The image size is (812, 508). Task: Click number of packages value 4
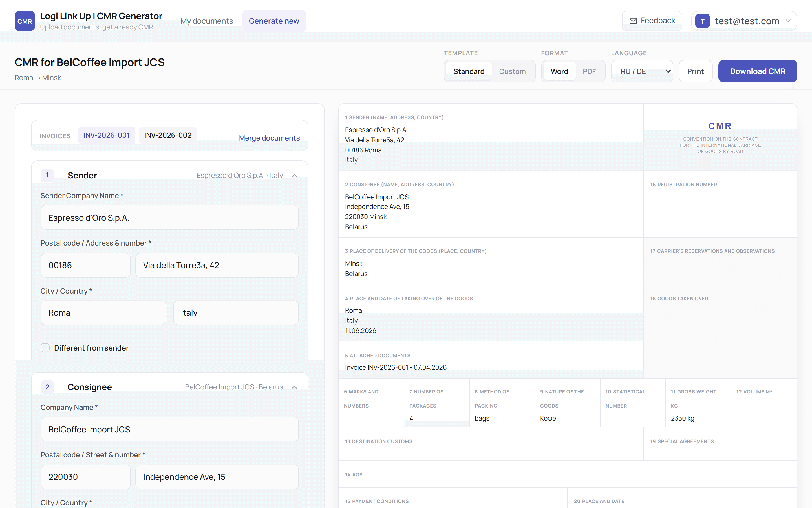[411, 418]
